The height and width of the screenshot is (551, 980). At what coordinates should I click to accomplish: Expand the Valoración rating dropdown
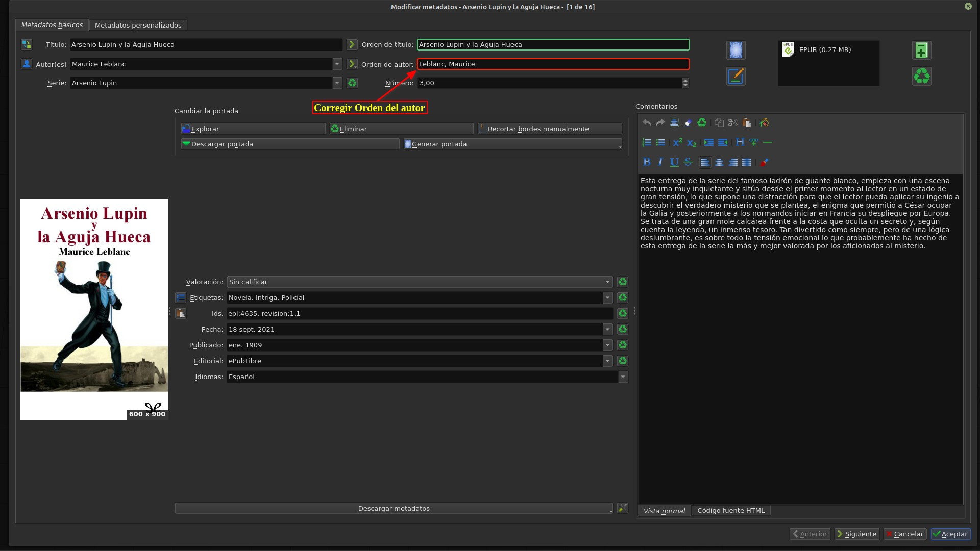607,282
